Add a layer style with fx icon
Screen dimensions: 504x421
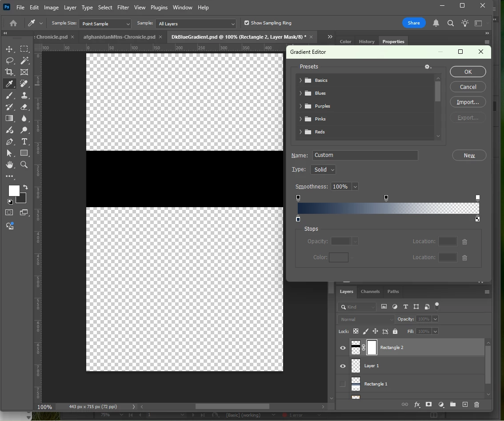point(417,405)
